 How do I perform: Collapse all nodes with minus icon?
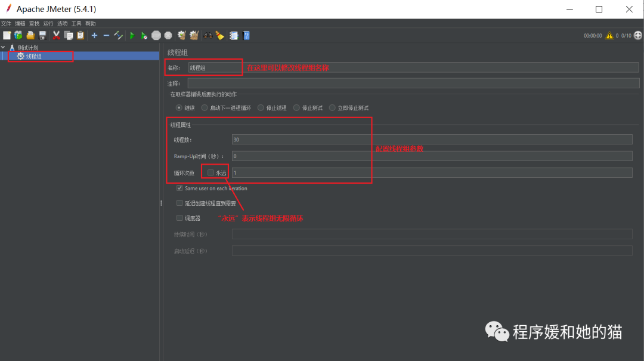106,35
